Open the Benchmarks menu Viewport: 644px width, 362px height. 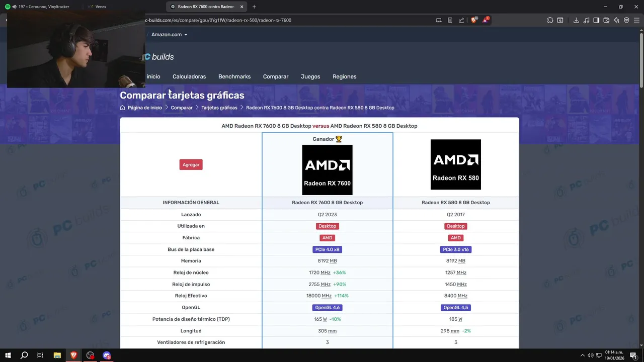click(x=234, y=76)
